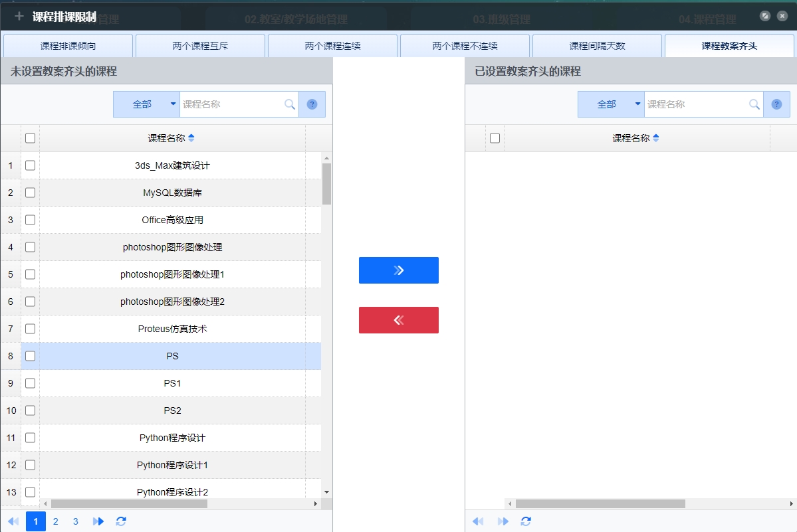
Task: Go to previous page in right panel pager
Action: tap(478, 521)
